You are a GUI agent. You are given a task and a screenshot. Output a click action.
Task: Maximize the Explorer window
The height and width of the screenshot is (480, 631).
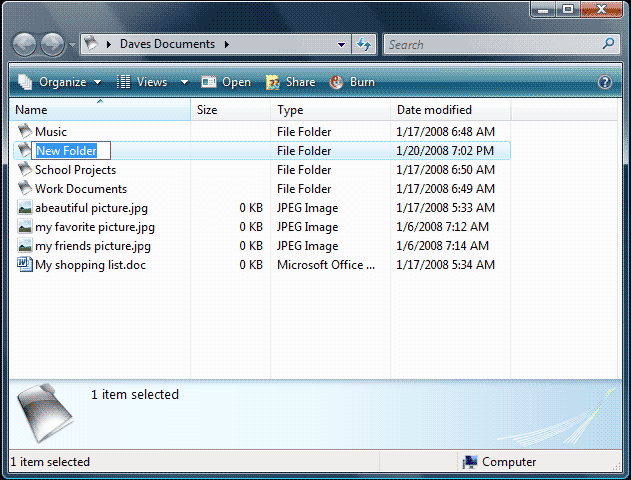(x=568, y=10)
